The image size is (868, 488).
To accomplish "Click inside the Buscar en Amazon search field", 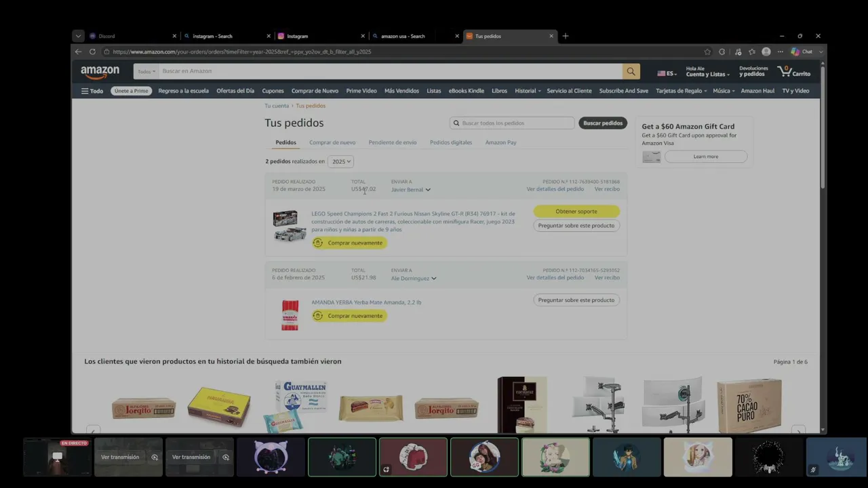I will [x=391, y=71].
